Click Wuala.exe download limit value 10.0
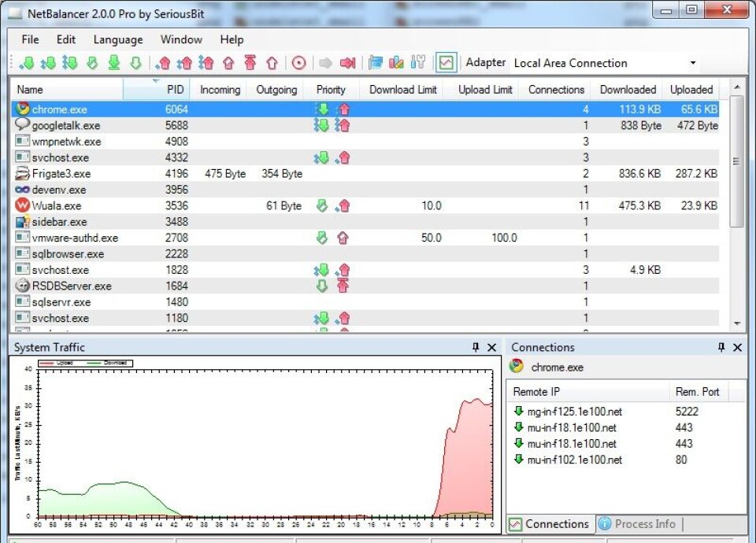 click(432, 205)
